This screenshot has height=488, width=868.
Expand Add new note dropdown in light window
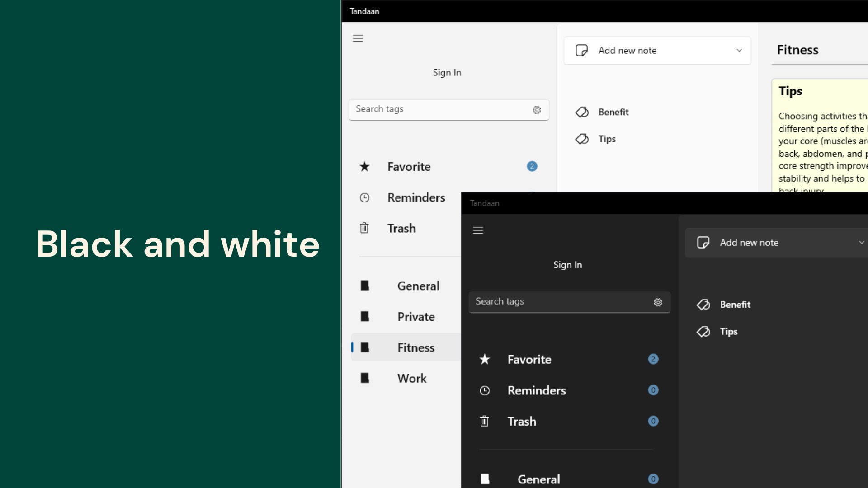tap(739, 51)
